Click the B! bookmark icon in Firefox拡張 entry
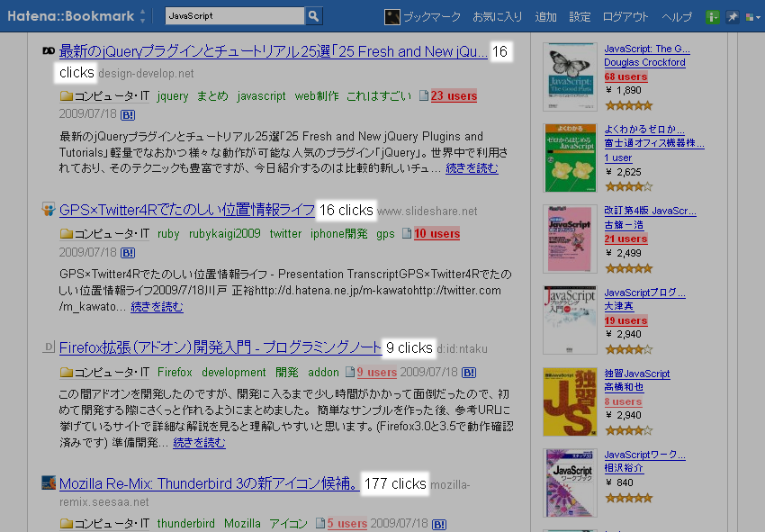 click(x=468, y=373)
